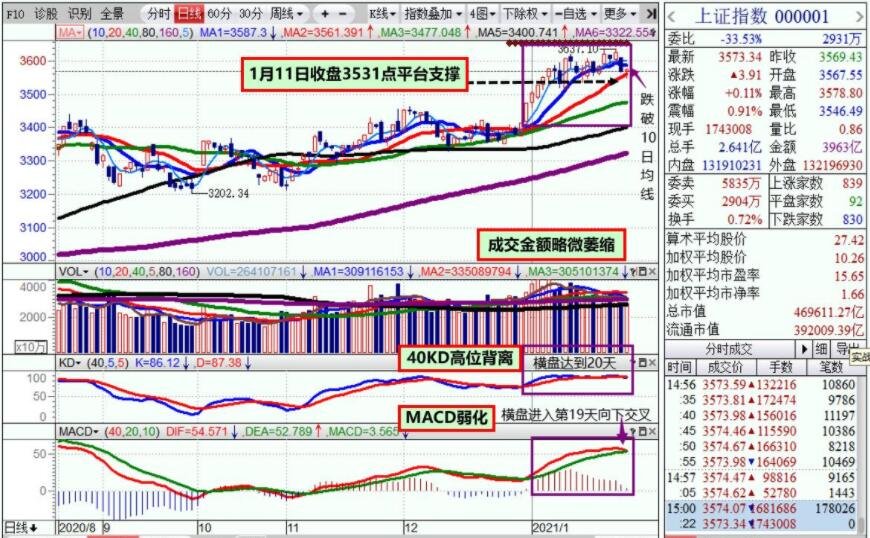Click latest price value 3573.34
Viewport: 870px width, 538px height.
(740, 57)
